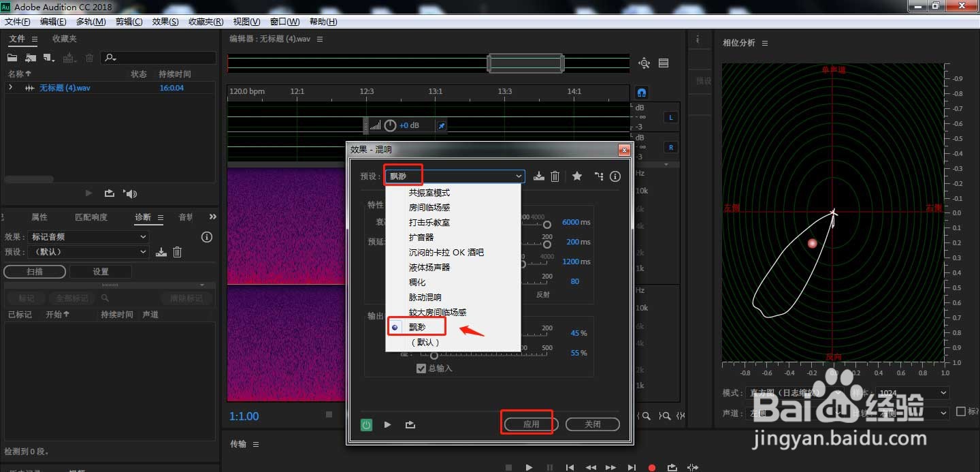Screen dimensions: 980x472
Task: Go to next marker in transport
Action: point(632,467)
